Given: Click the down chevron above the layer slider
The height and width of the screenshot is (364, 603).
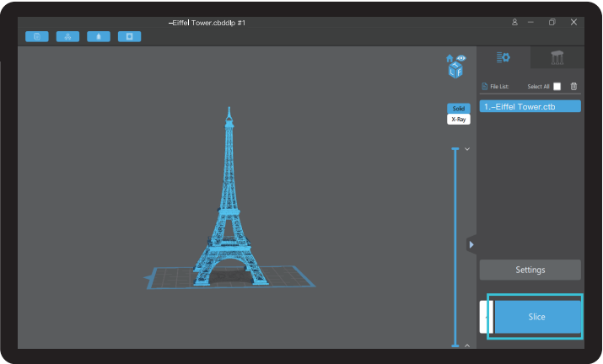Looking at the screenshot, I should tap(467, 149).
